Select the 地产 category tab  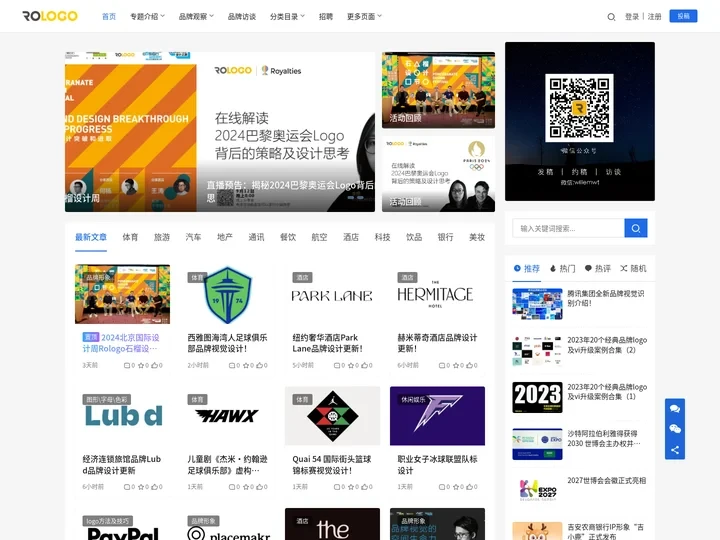tap(225, 237)
